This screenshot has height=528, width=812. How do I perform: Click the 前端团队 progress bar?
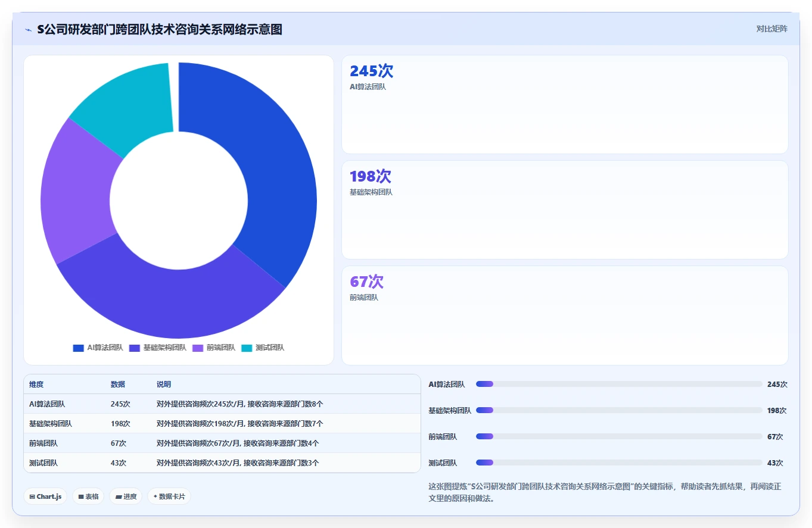(619, 436)
